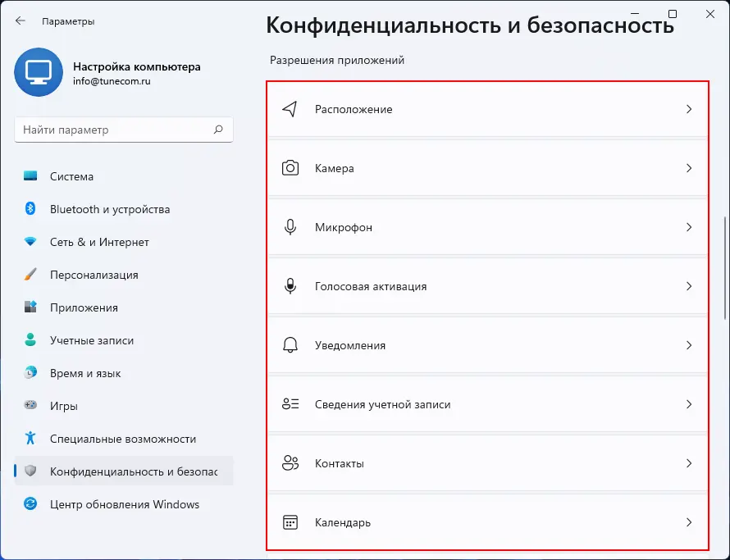Open the Система settings section
This screenshot has width=730, height=560.
[x=71, y=176]
